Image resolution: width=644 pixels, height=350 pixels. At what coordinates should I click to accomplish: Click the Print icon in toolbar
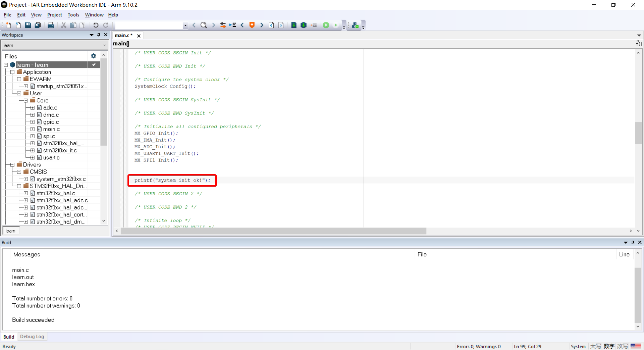[x=51, y=25]
